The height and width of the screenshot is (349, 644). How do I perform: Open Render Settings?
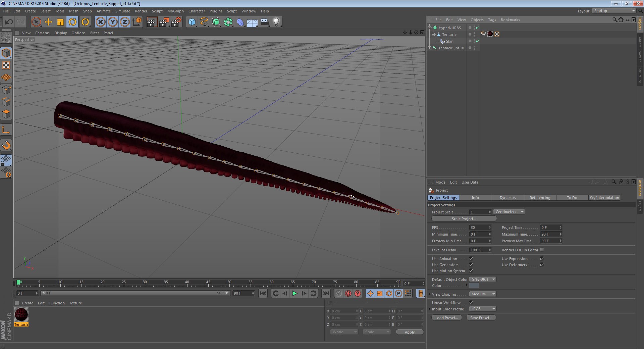tap(176, 22)
